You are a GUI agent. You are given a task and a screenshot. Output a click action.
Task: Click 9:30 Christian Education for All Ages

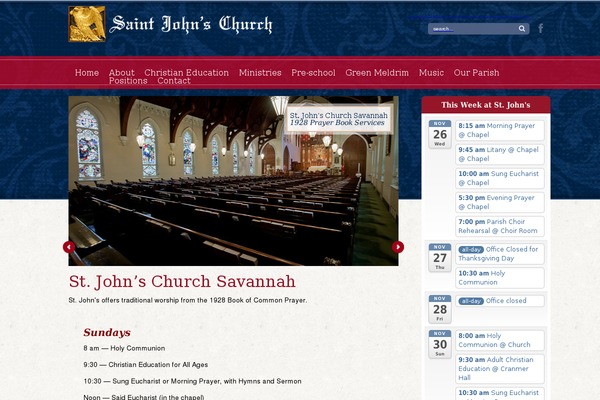pyautogui.click(x=146, y=365)
